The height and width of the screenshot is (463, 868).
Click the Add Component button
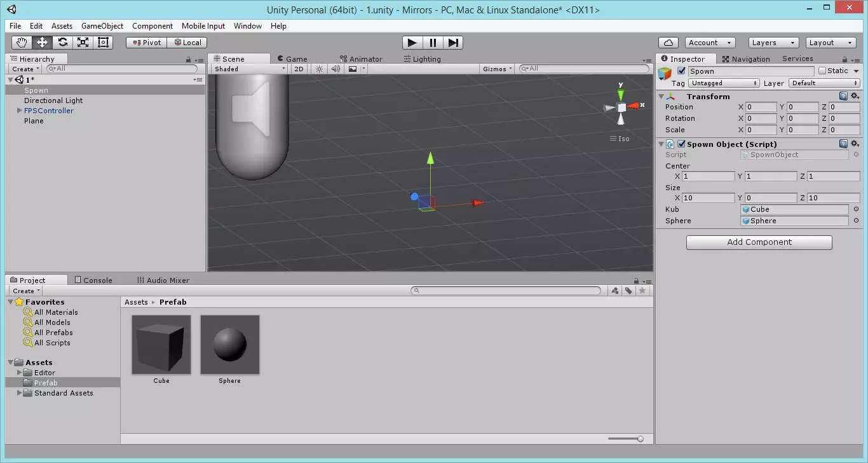point(759,242)
